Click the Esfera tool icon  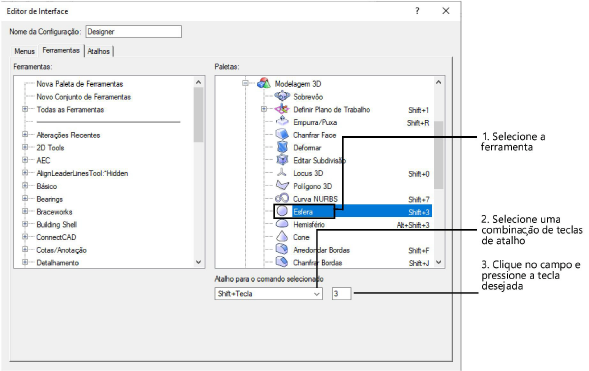pos(282,211)
